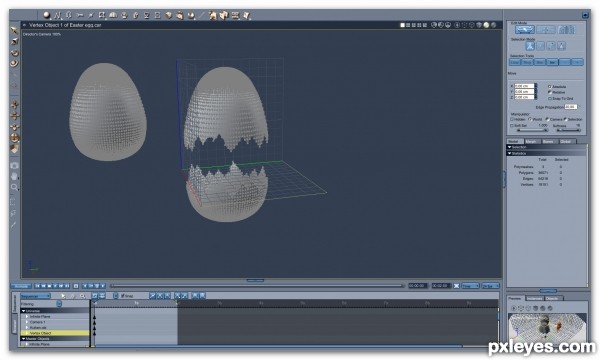Click the arrow pointer icon in sequencer toolbar
This screenshot has width=600, height=360.
coord(64,296)
